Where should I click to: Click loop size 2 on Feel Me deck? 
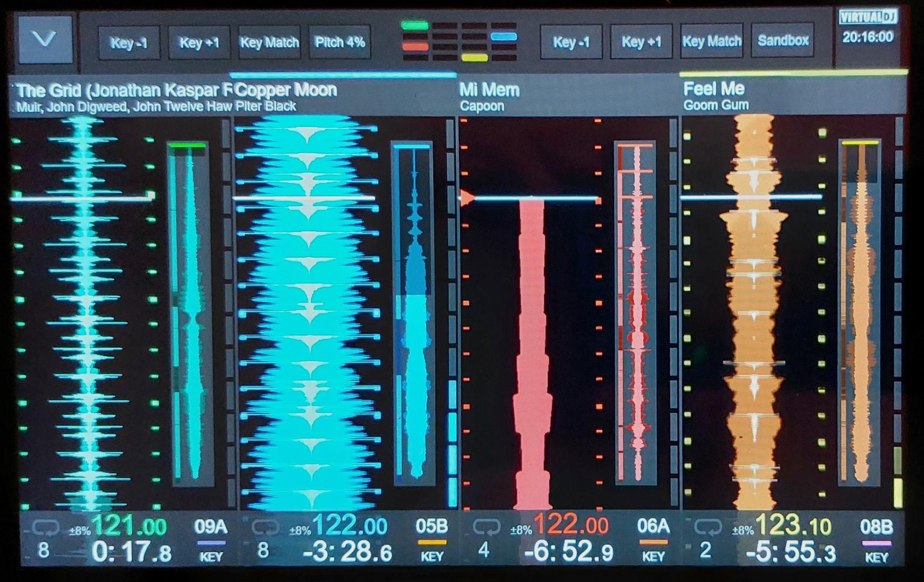pyautogui.click(x=705, y=550)
